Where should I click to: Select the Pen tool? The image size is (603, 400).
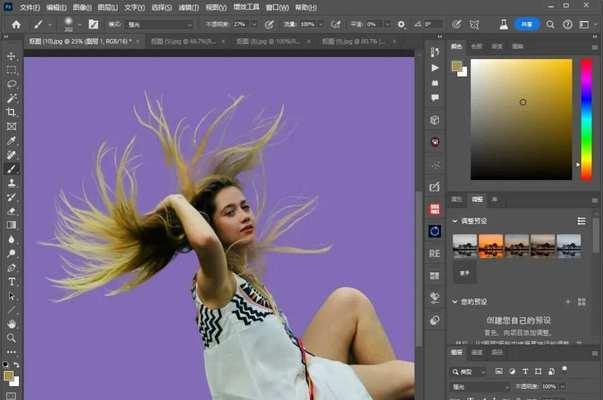tap(11, 268)
